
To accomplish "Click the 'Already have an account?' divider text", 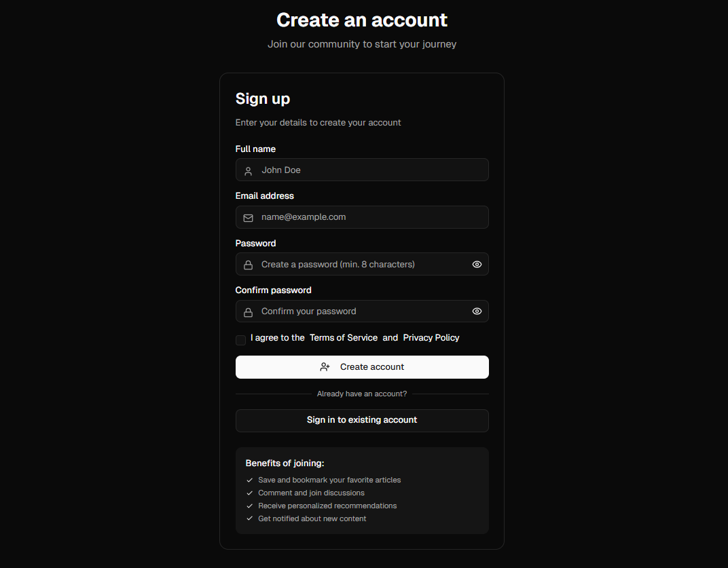I will (x=362, y=394).
